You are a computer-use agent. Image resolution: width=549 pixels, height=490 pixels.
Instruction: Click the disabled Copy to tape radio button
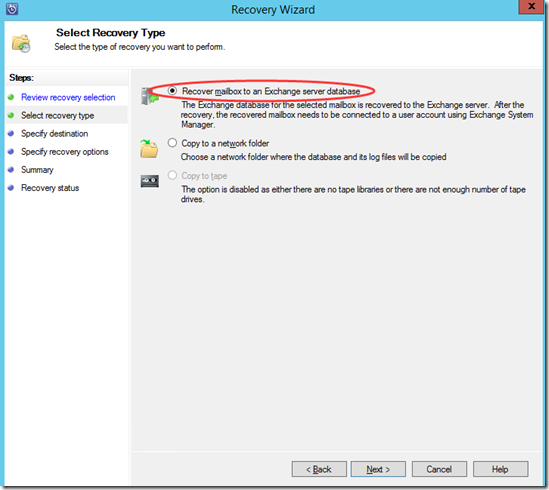point(172,175)
